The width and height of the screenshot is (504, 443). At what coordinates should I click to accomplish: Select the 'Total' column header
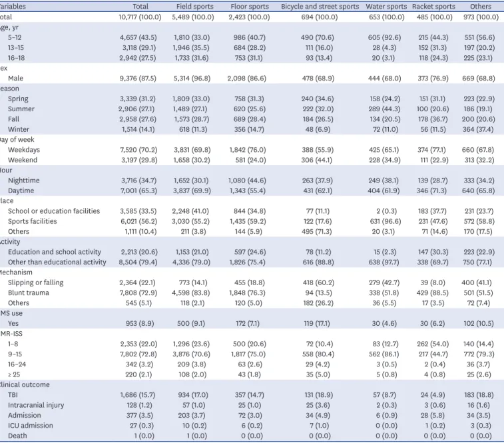point(140,7)
